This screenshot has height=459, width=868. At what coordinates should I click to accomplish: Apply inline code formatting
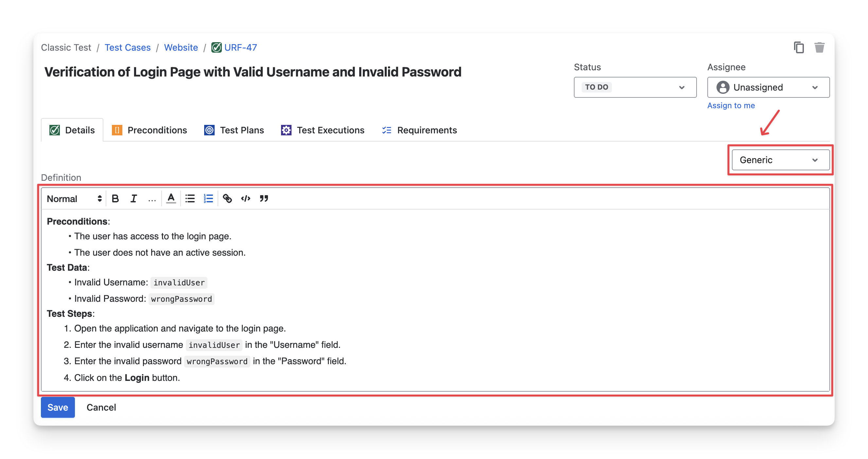(x=246, y=199)
